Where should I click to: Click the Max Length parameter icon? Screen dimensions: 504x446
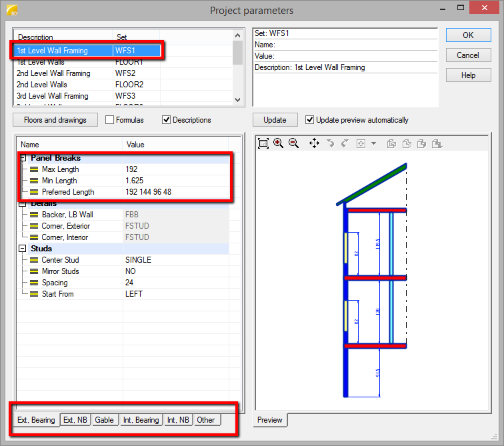coord(33,169)
